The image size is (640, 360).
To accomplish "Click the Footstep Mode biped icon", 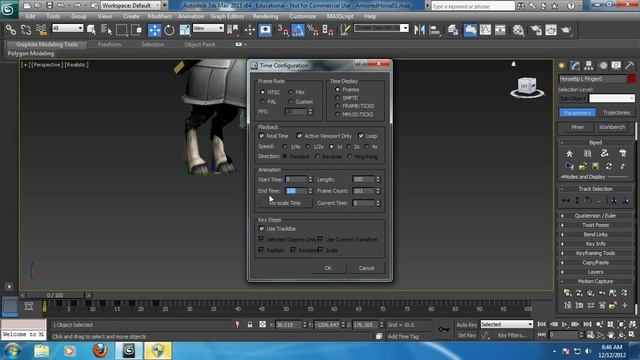I will pos(587,154).
